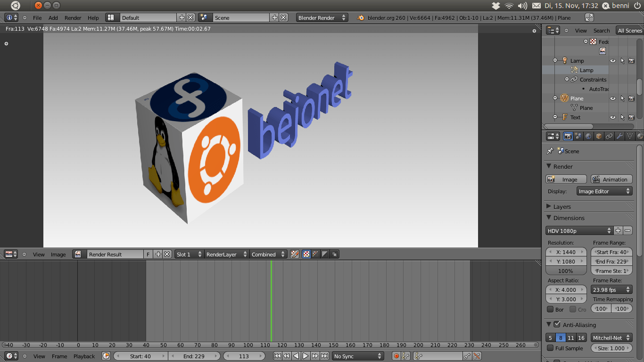The width and height of the screenshot is (644, 362).
Task: Open the Object Constraints link icon
Action: pos(609,136)
